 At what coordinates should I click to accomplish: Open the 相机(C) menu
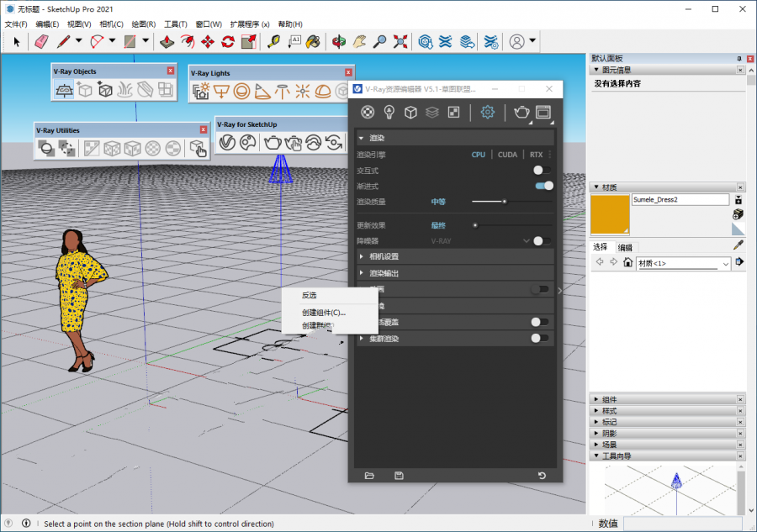pyautogui.click(x=111, y=24)
